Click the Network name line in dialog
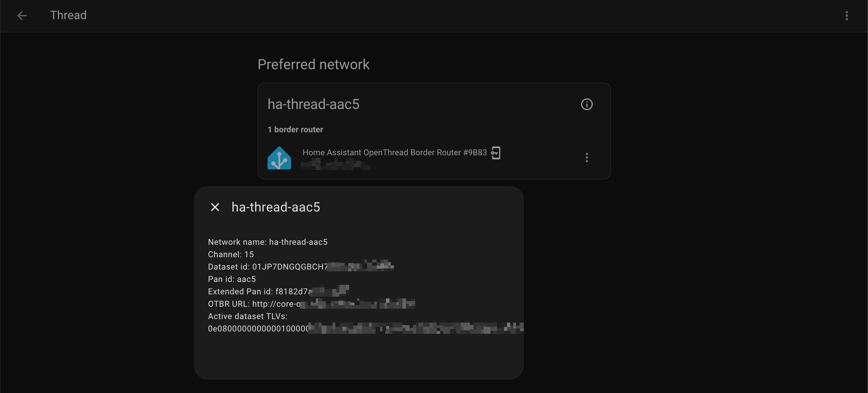Screen dimensions: 868x393 (268, 242)
